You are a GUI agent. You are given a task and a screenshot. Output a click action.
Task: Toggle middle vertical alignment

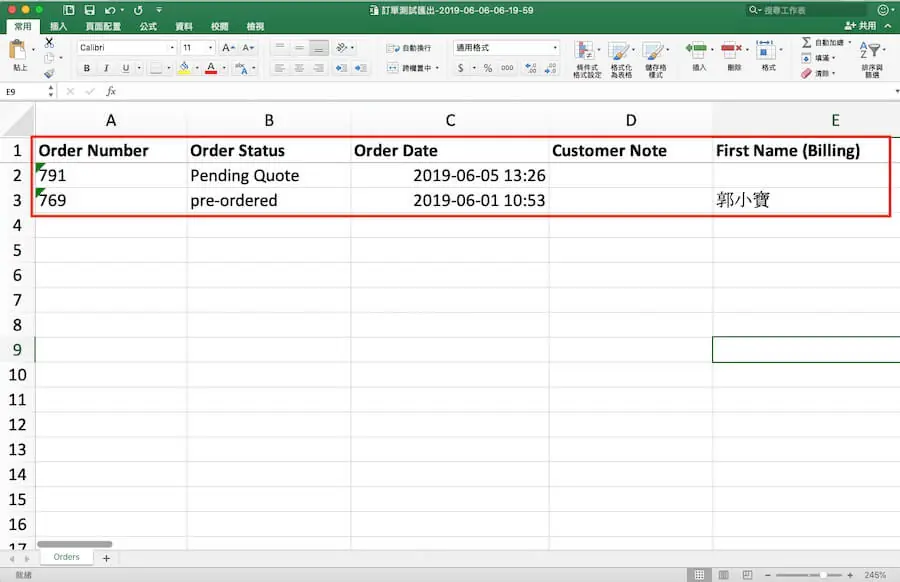click(299, 48)
